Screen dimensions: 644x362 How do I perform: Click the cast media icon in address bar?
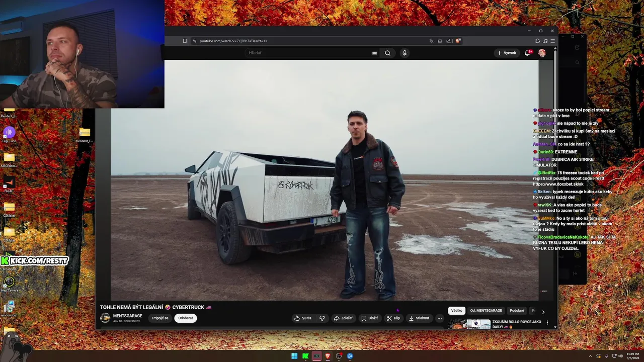click(x=440, y=41)
